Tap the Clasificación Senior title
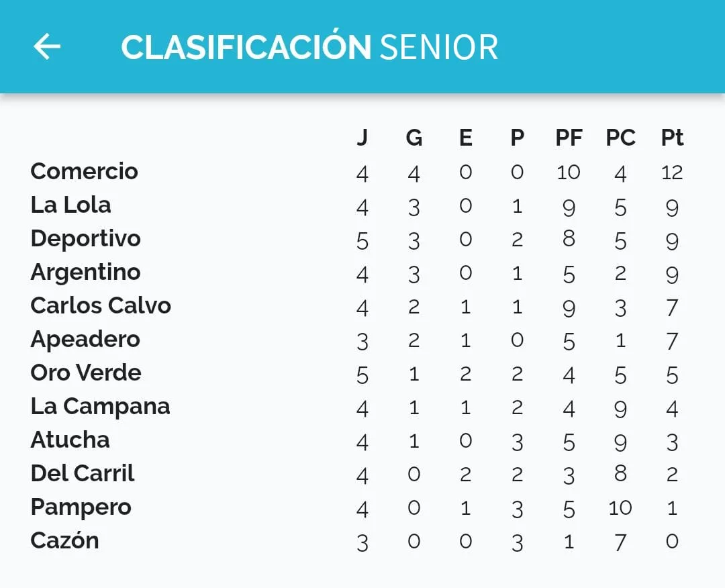 coord(309,47)
